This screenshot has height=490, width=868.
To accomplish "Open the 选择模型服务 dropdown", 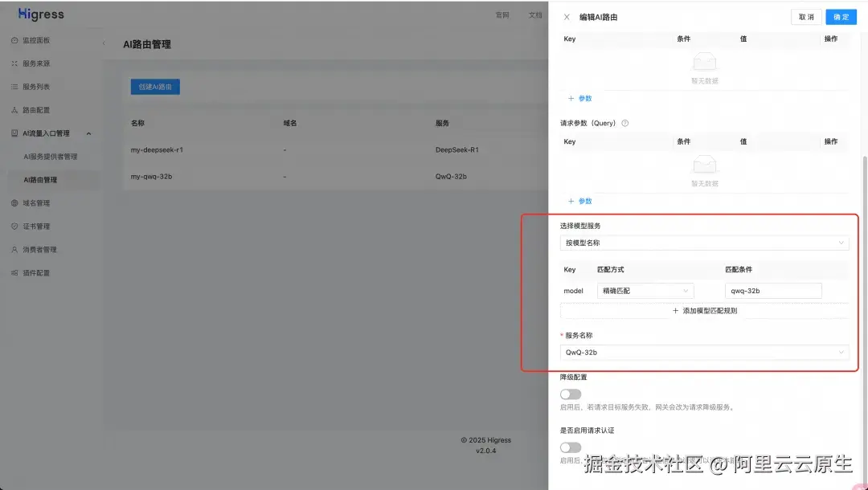I will (x=704, y=243).
